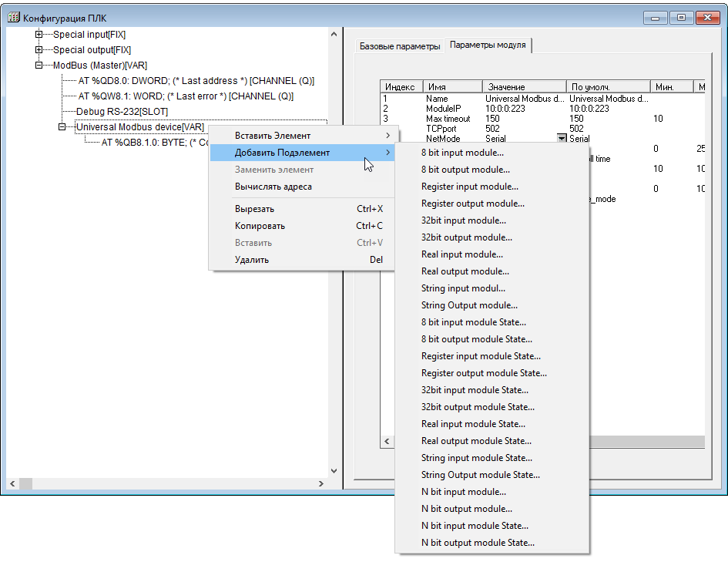Expand the Special input[FIX] tree node
728x562 pixels.
(39, 35)
